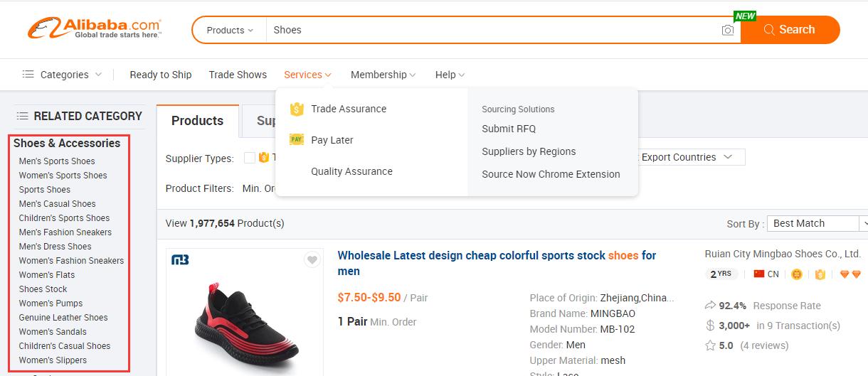Click the heart favorite icon on product
868x376 pixels.
(312, 260)
